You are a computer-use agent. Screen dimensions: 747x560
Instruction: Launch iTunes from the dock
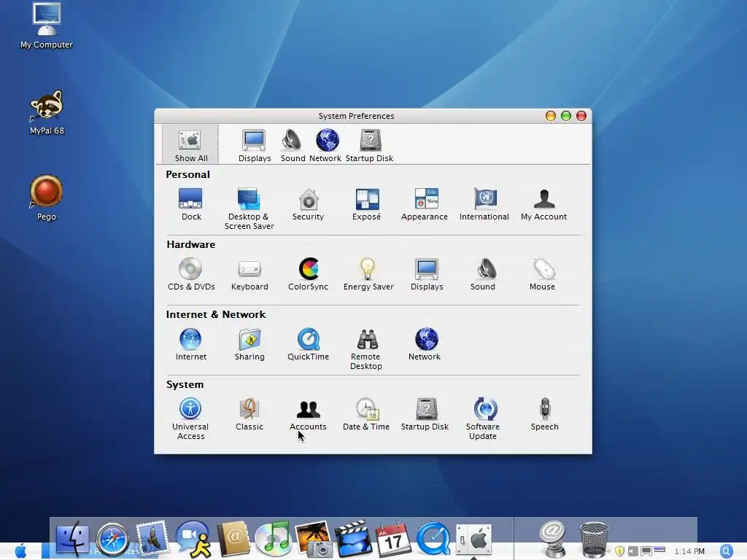pos(273,539)
